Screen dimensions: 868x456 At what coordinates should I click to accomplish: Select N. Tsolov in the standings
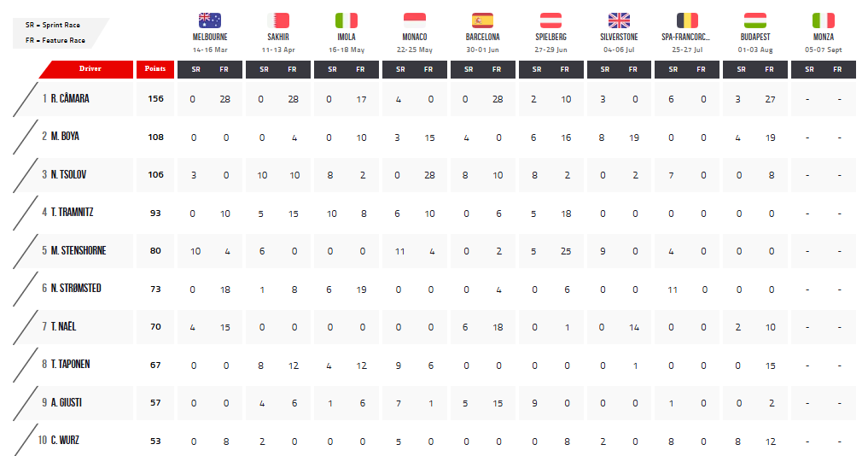(68, 174)
